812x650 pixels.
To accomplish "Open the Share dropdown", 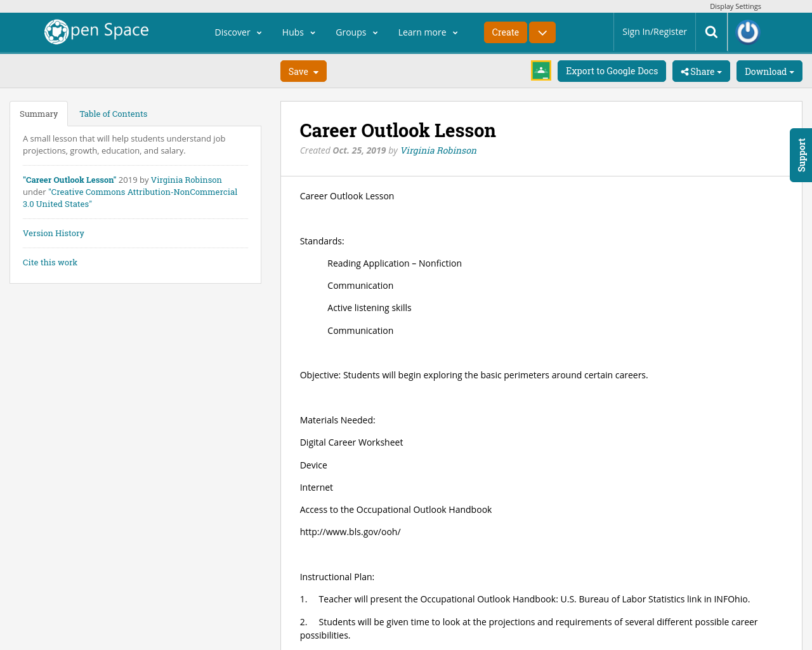I will 701,70.
